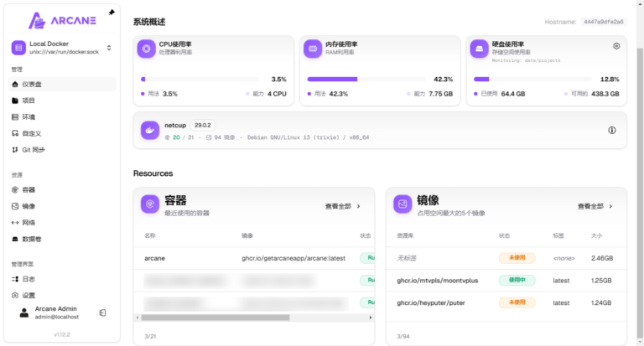Click the gear icon beside 设置

point(15,295)
